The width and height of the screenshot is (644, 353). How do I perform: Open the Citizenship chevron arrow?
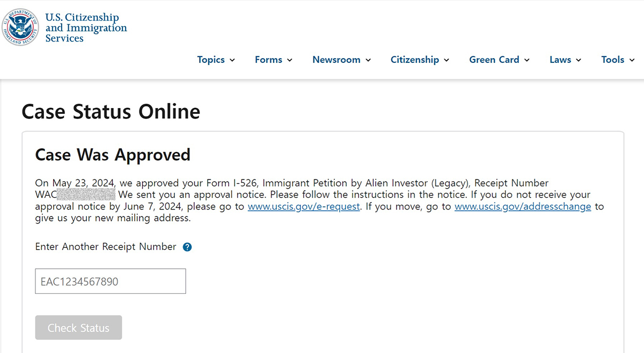[x=447, y=60]
